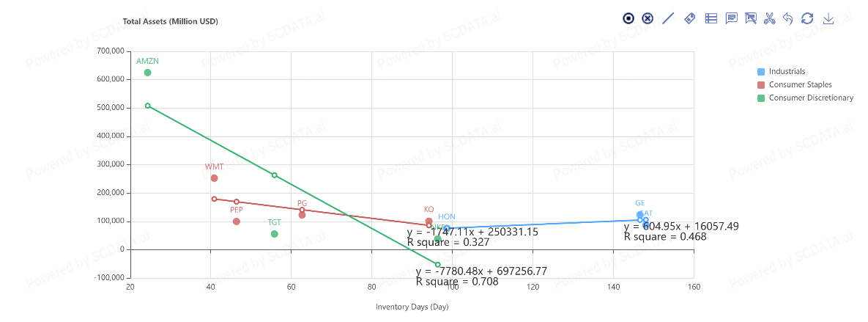868x322 pixels.
Task: Click the circled-X toolbar icon
Action: (648, 18)
